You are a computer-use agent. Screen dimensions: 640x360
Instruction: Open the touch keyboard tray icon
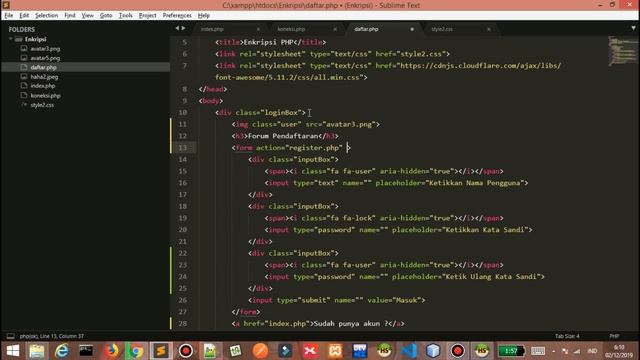click(538, 351)
